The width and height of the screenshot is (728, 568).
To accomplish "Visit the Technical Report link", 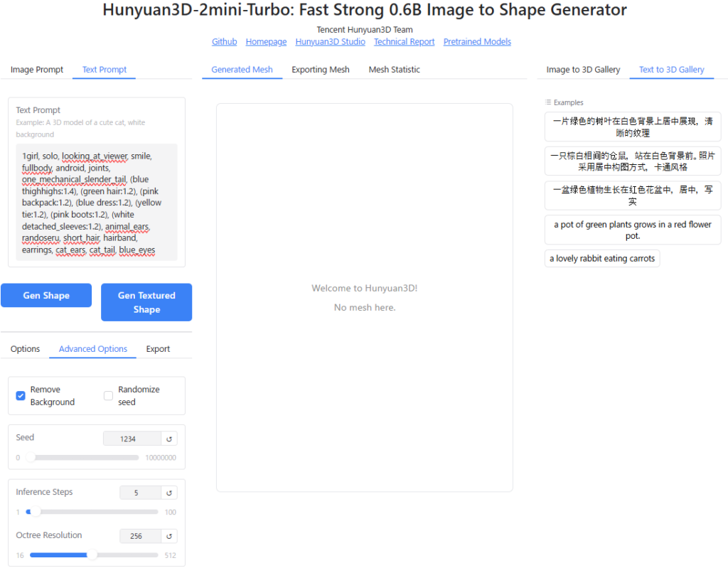I will [x=404, y=42].
